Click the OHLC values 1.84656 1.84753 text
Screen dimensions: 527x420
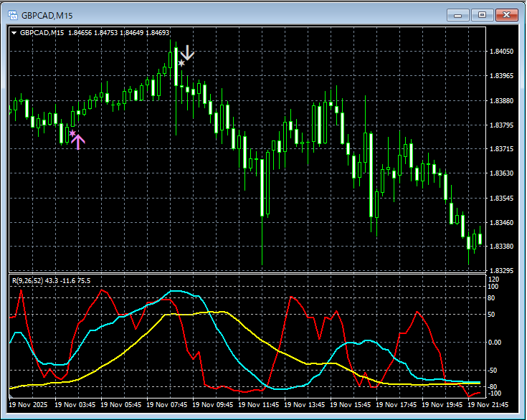tap(92, 33)
